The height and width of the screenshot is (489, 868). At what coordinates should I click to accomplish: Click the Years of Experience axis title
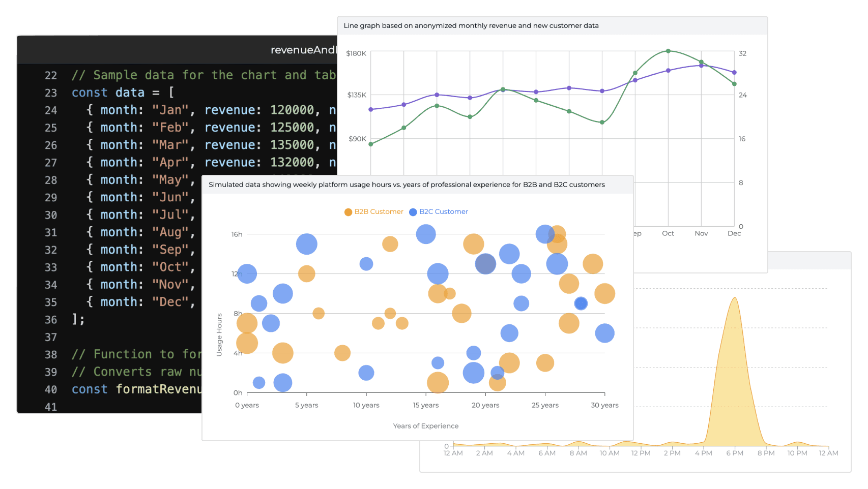(x=425, y=426)
